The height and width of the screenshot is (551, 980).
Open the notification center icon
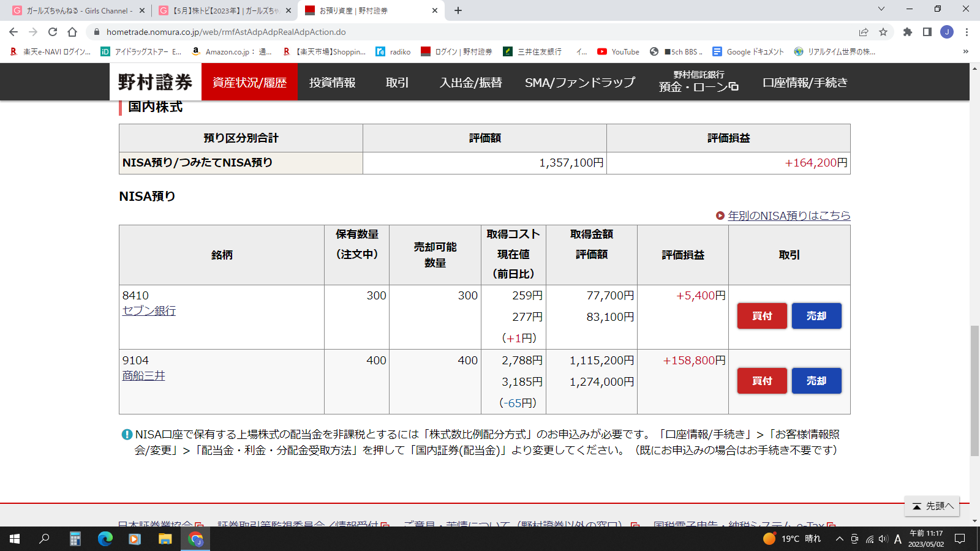point(960,539)
